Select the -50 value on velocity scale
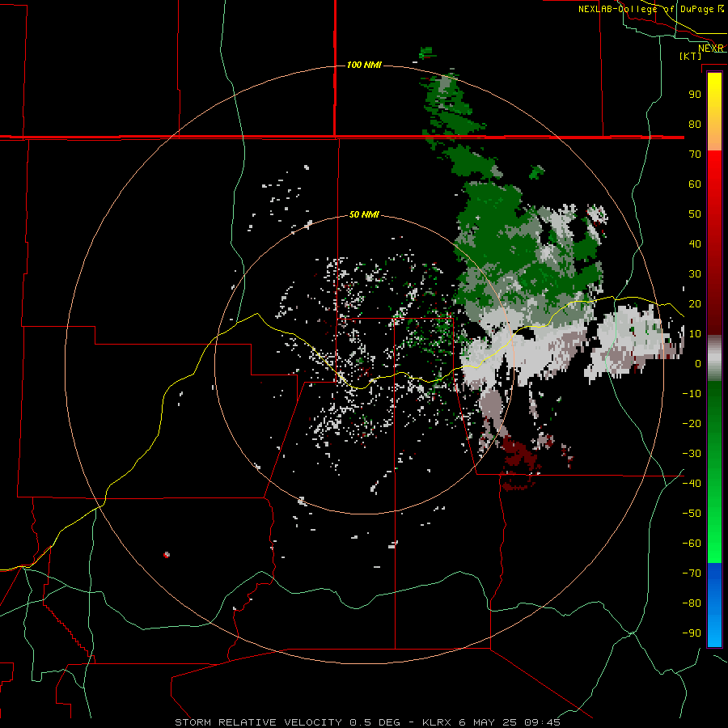 coord(692,514)
